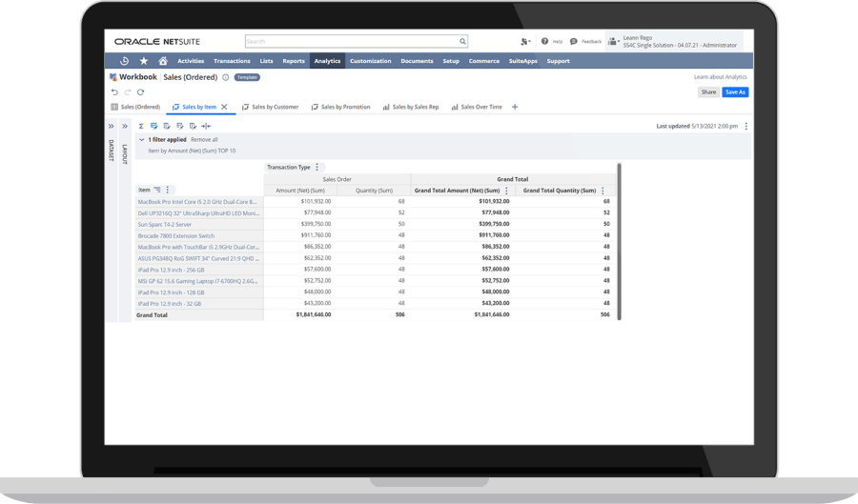Open the Feedback speech bubble icon
Screen dimensions: 858x504
point(574,41)
